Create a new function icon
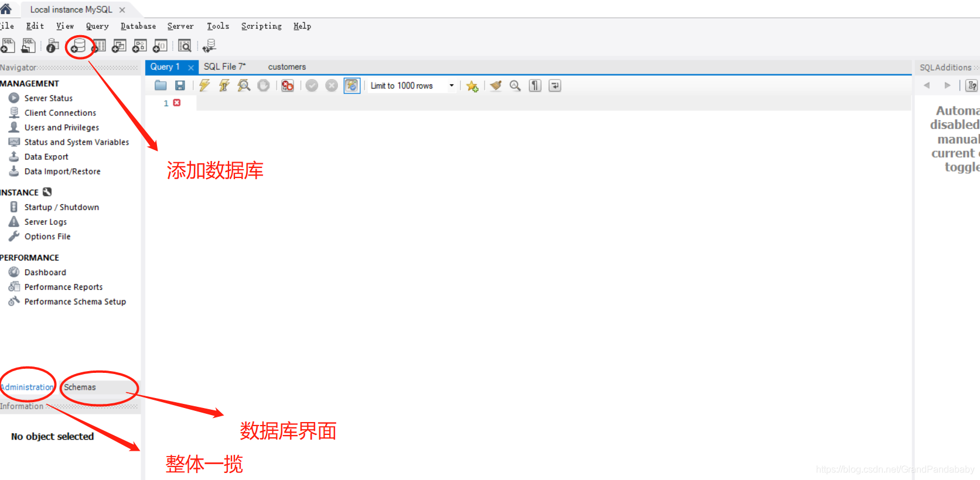 click(160, 46)
